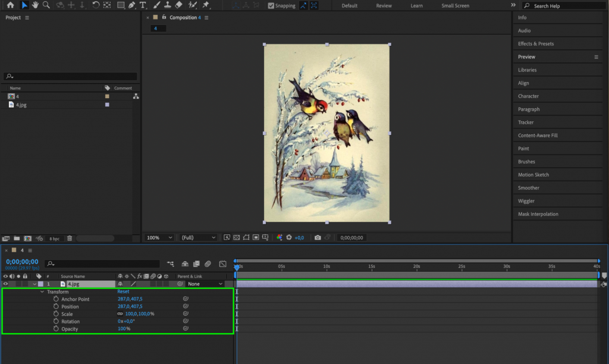Viewport: 609px width, 364px height.
Task: Open the Preview panel
Action: [526, 57]
